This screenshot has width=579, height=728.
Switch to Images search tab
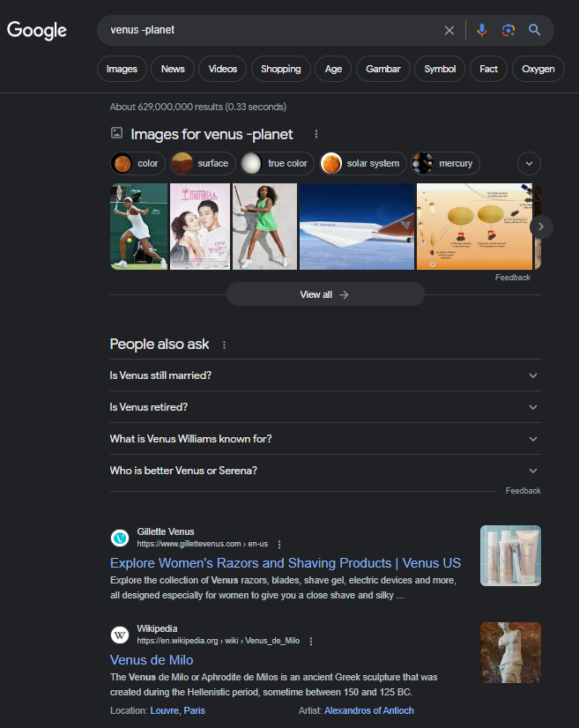122,69
